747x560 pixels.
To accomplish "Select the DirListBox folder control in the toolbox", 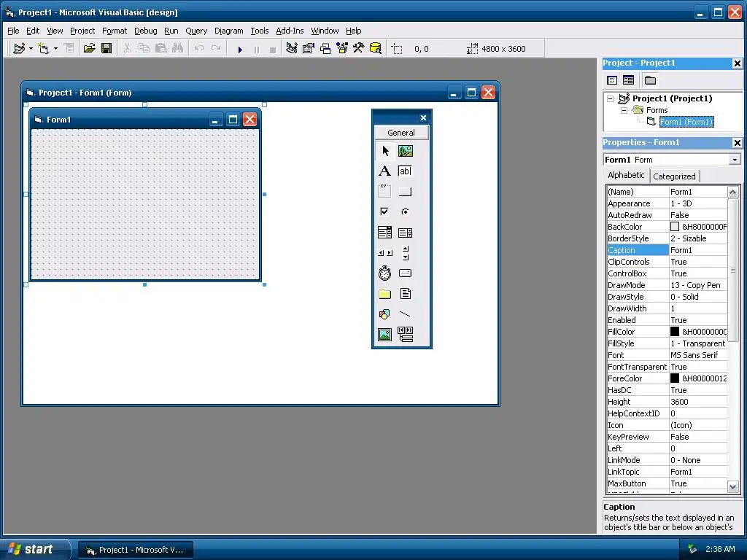I will (385, 294).
